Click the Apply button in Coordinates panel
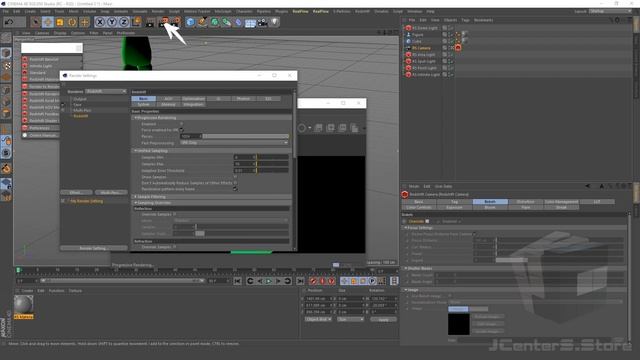Image resolution: width=640 pixels, height=360 pixels. pos(383,319)
